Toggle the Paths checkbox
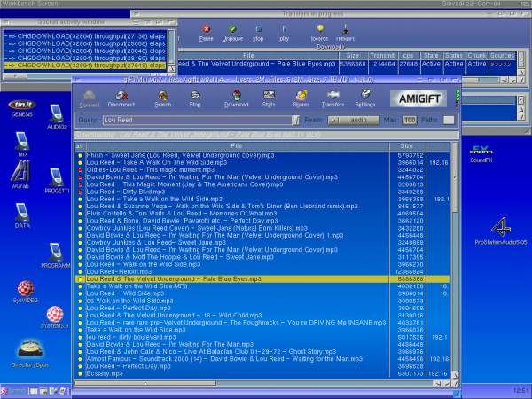This screenshot has width=532, height=399. (449, 120)
